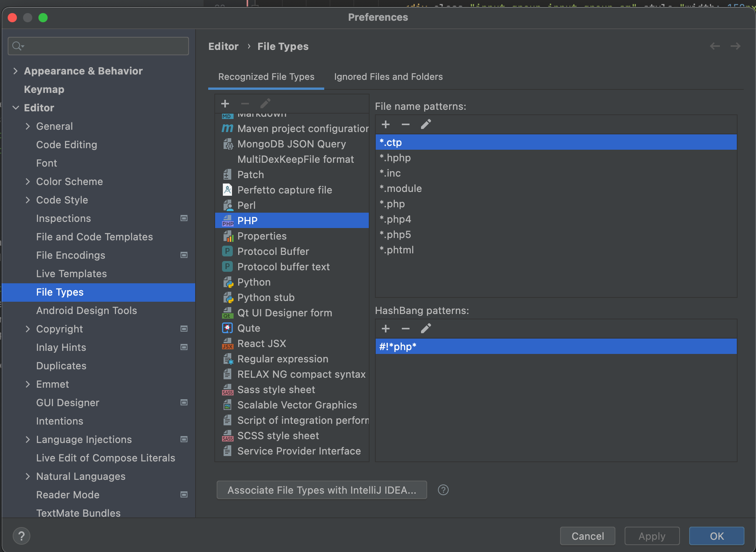The height and width of the screenshot is (552, 756).
Task: Select the Recognized File Types tab
Action: click(x=266, y=77)
